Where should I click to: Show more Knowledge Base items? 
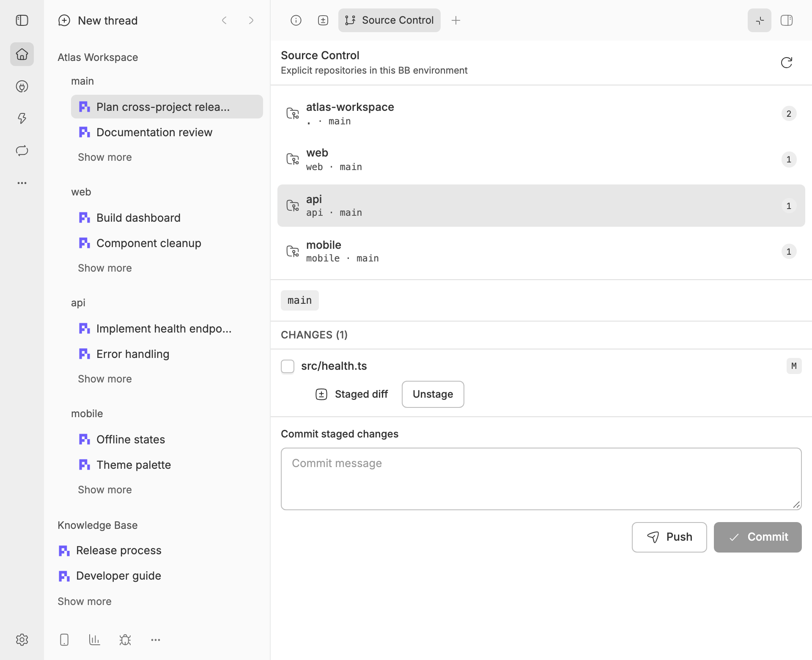click(x=85, y=602)
